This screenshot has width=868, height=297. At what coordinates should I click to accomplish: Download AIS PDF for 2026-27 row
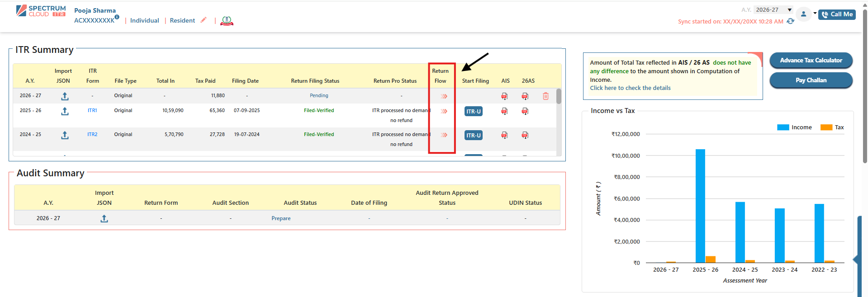coord(504,96)
